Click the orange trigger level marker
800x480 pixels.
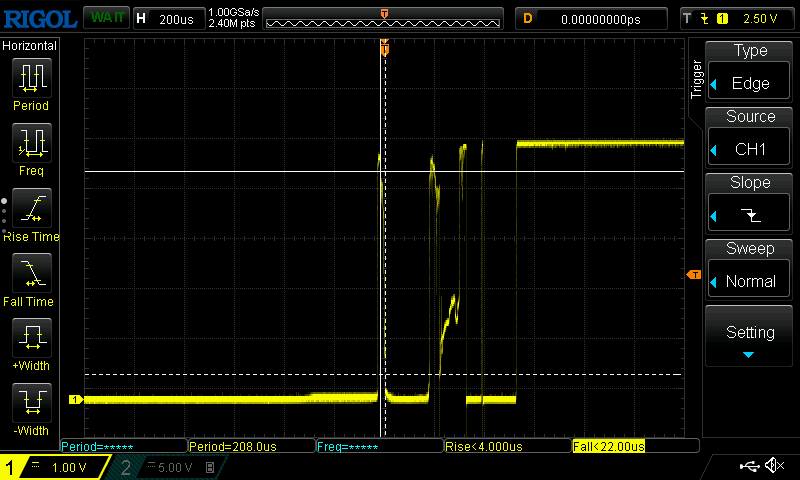692,275
